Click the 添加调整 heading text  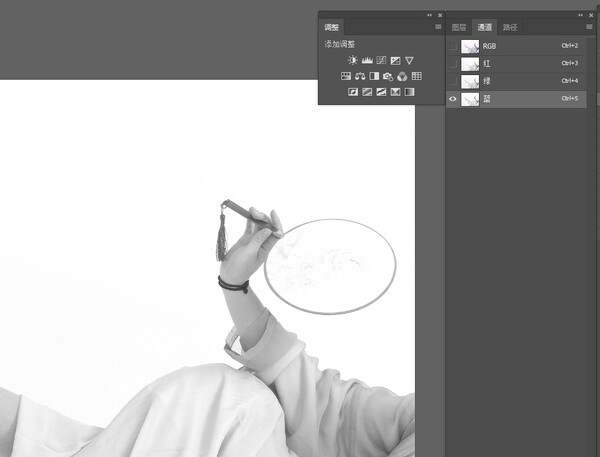tap(340, 44)
